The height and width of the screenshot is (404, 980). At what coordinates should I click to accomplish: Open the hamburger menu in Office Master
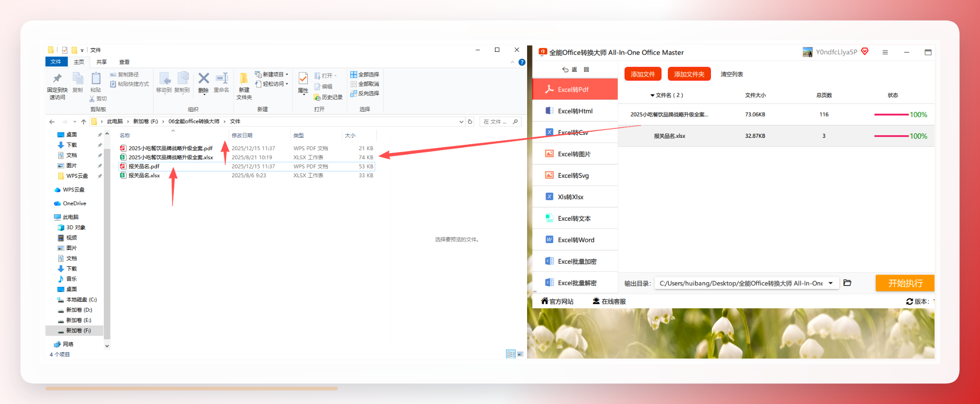[x=885, y=52]
